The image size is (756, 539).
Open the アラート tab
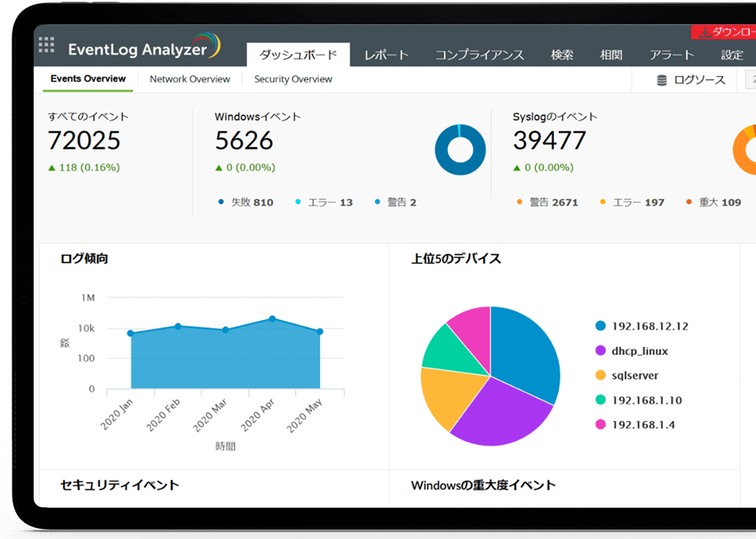pos(671,55)
